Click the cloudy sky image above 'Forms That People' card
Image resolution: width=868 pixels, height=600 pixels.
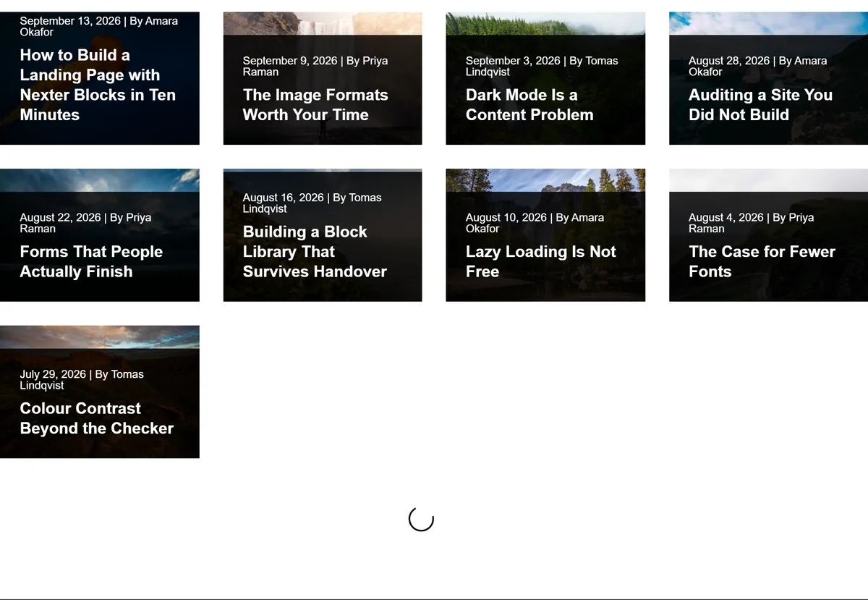pyautogui.click(x=100, y=180)
